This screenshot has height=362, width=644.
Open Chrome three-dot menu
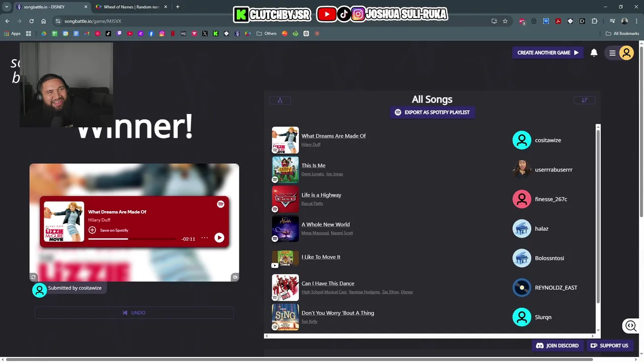636,21
